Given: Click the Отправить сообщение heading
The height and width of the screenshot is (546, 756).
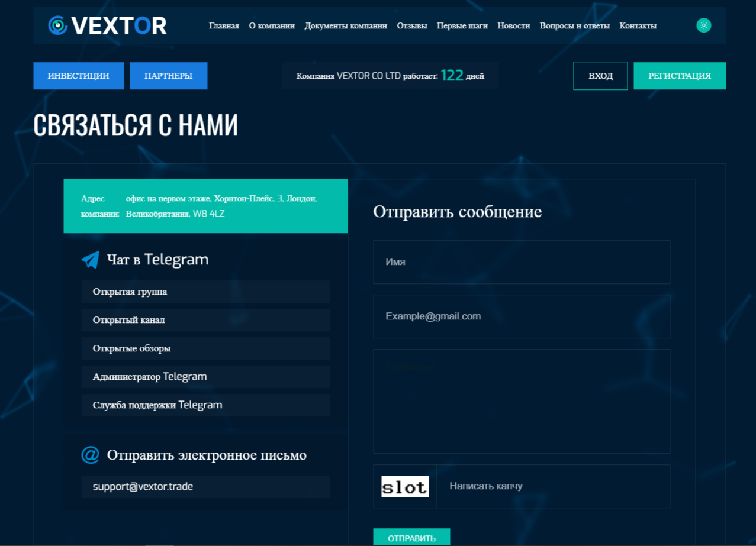Looking at the screenshot, I should click(458, 212).
